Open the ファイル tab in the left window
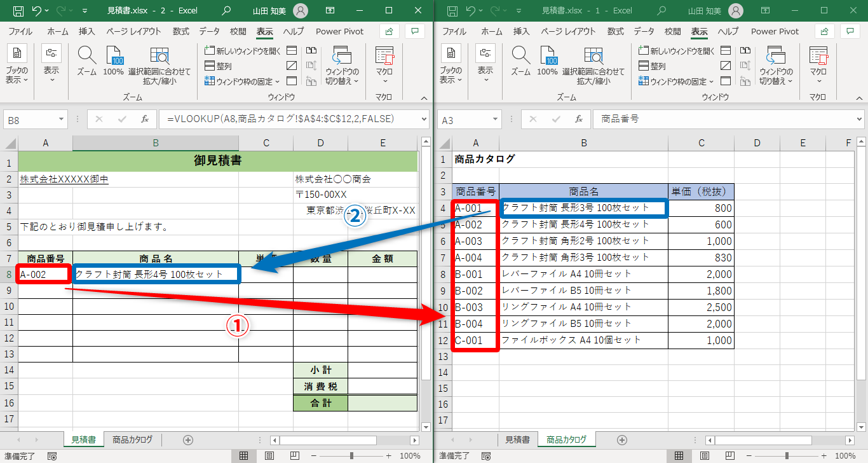Viewport: 868px width, 463px height. pos(21,31)
